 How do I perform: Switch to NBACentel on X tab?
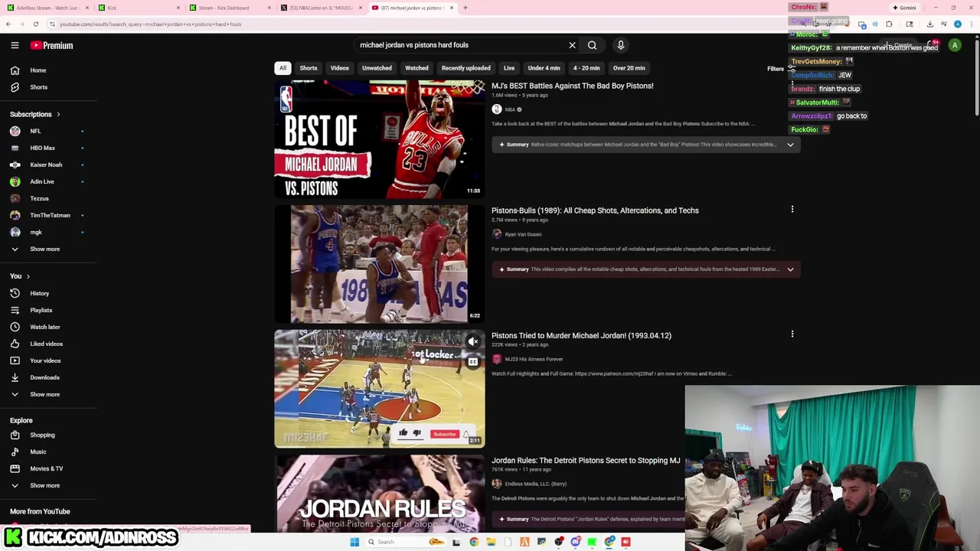coord(322,8)
